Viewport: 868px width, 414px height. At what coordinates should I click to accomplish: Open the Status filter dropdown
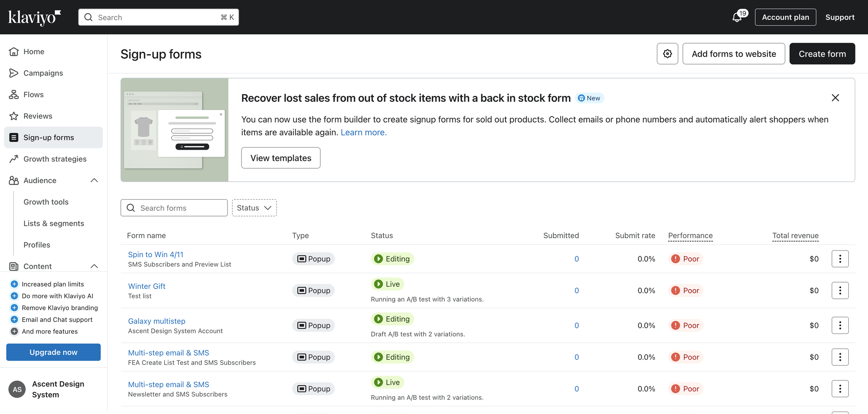254,208
